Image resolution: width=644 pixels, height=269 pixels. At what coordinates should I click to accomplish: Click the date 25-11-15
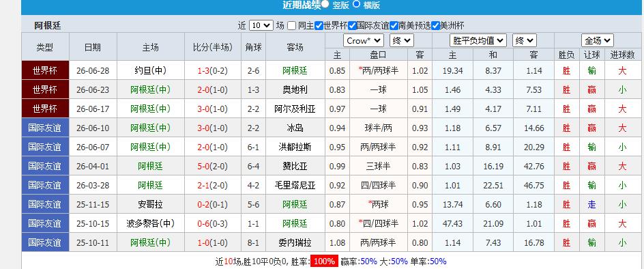click(x=93, y=204)
